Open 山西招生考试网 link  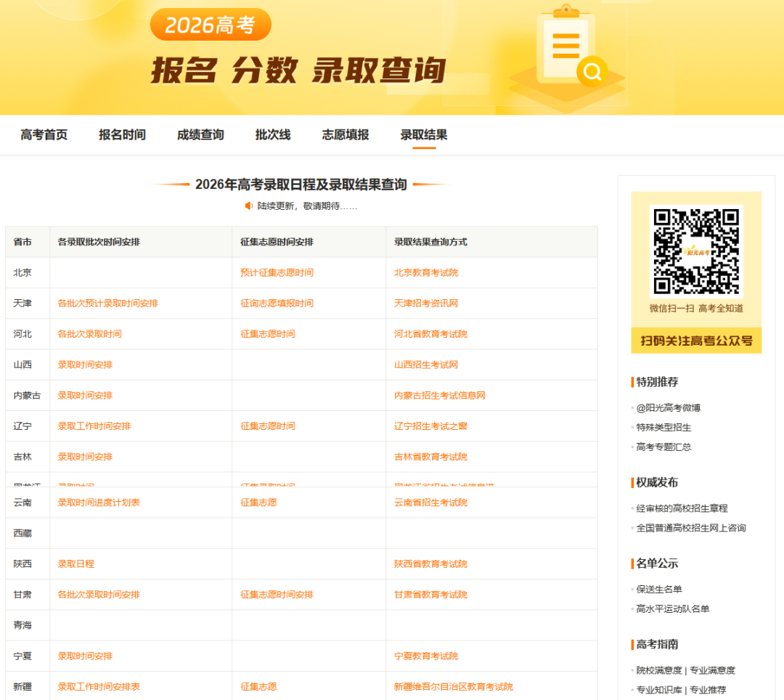[x=426, y=365]
